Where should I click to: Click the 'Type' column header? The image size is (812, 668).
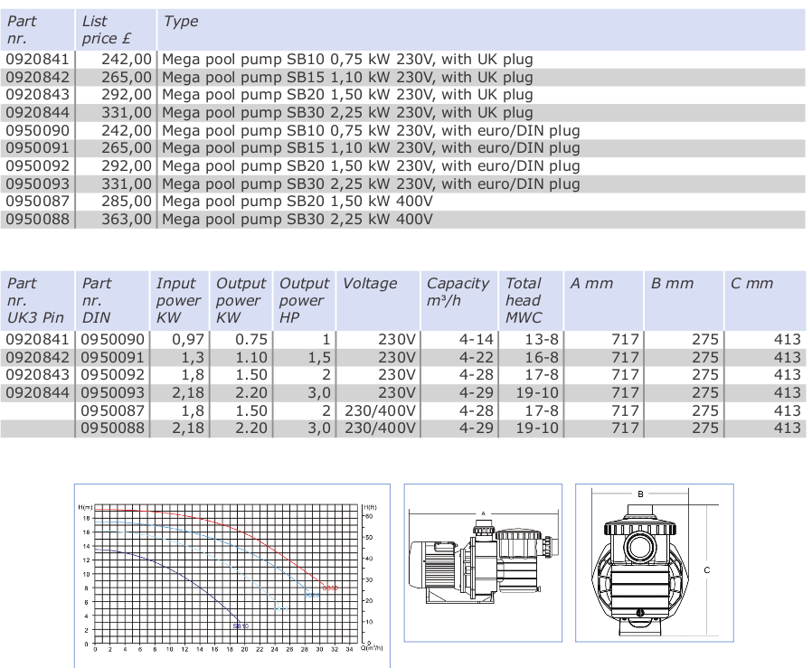[481, 30]
